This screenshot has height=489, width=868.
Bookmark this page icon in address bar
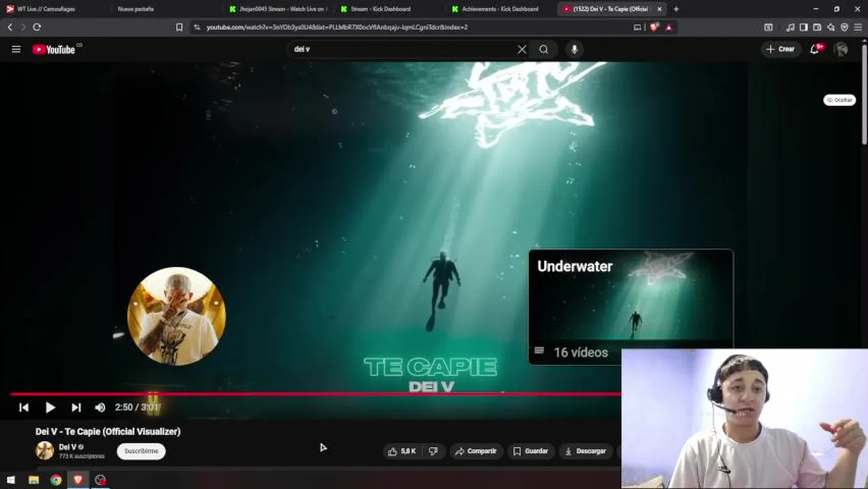click(179, 27)
